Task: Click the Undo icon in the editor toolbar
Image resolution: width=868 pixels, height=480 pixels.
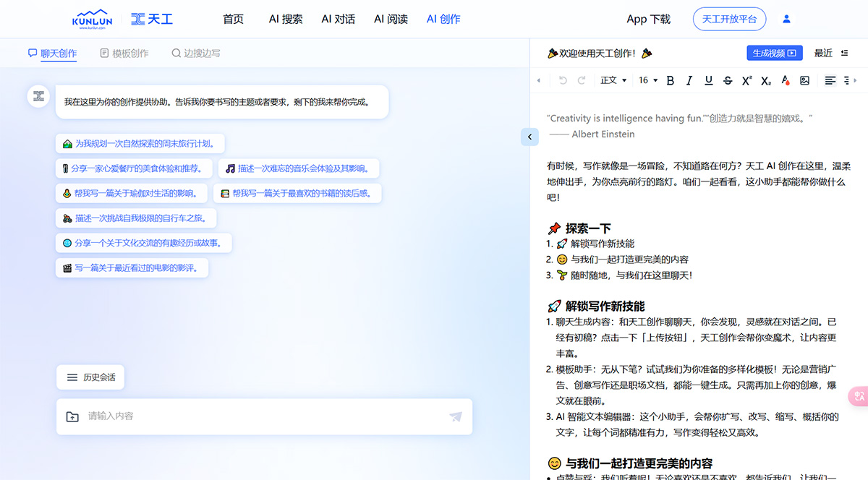Action: coord(563,80)
